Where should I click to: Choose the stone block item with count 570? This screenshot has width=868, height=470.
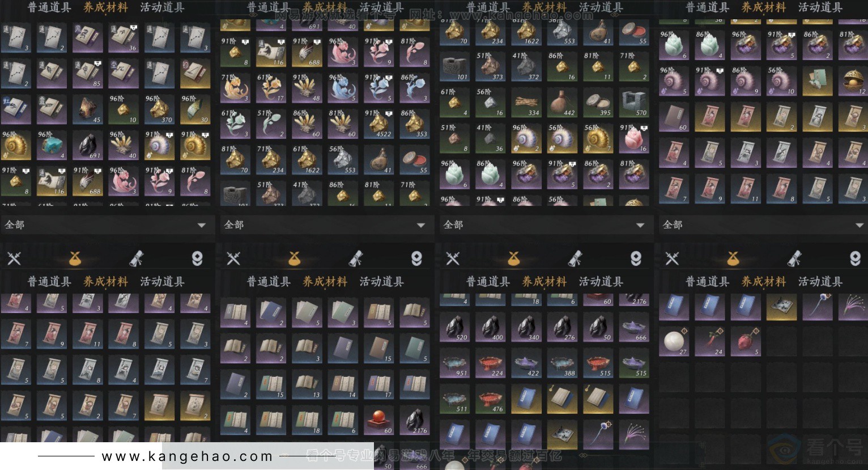[635, 103]
